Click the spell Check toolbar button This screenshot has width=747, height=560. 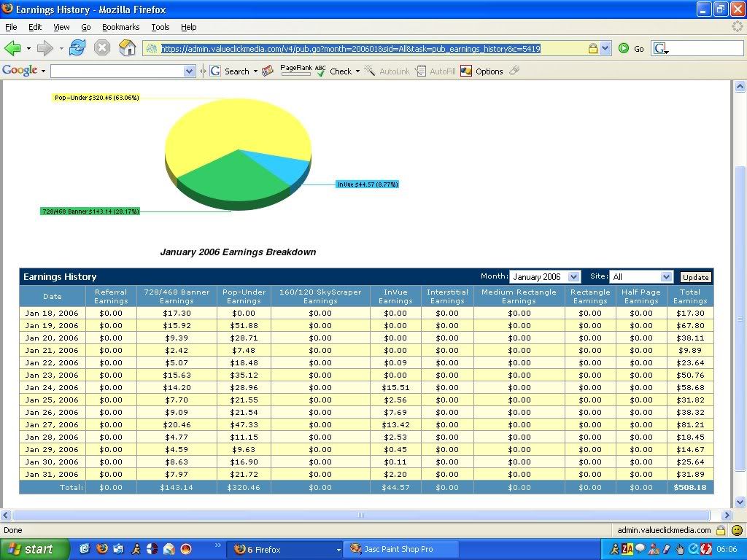[336, 71]
